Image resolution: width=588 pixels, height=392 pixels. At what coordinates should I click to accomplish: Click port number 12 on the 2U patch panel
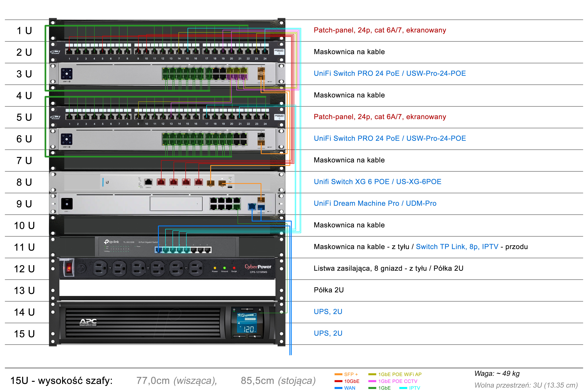point(163,59)
